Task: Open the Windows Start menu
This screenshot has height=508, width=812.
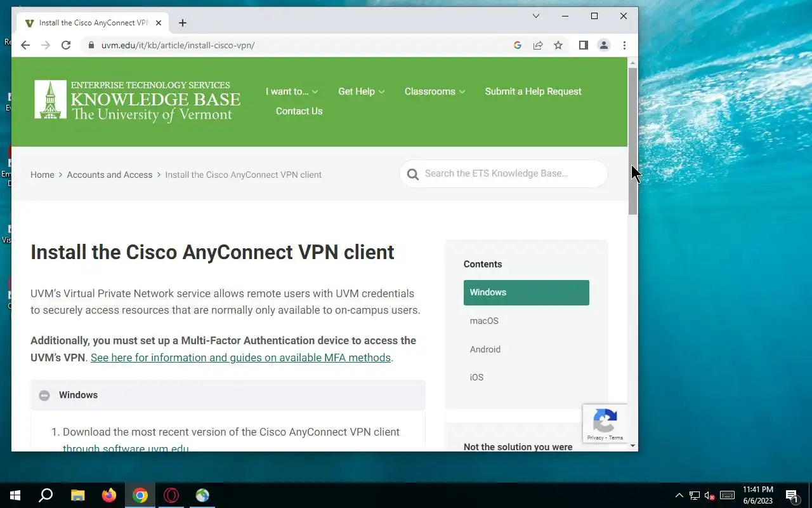Action: tap(15, 495)
